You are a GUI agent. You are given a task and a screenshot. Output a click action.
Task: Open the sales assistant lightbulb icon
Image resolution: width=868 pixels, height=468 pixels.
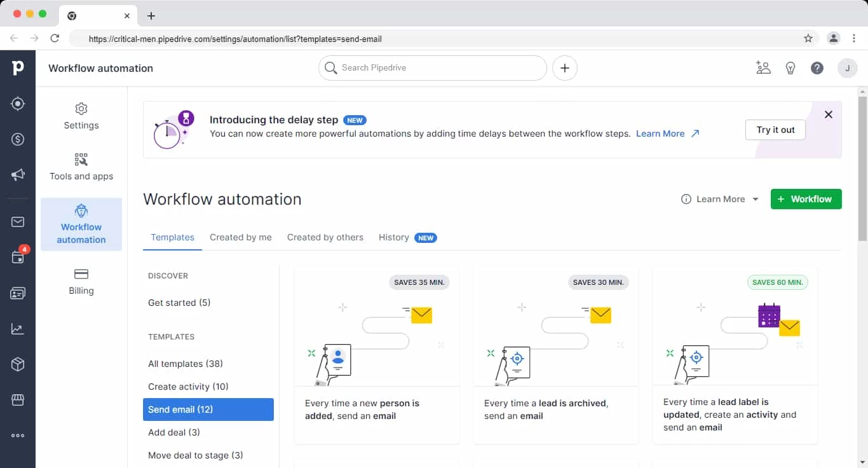coord(790,68)
